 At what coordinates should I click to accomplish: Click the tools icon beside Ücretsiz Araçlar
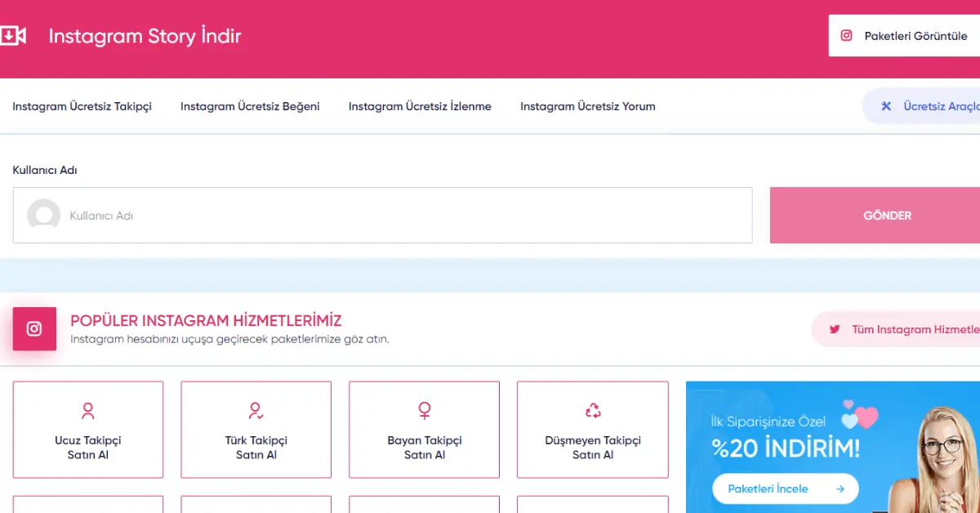pyautogui.click(x=886, y=106)
